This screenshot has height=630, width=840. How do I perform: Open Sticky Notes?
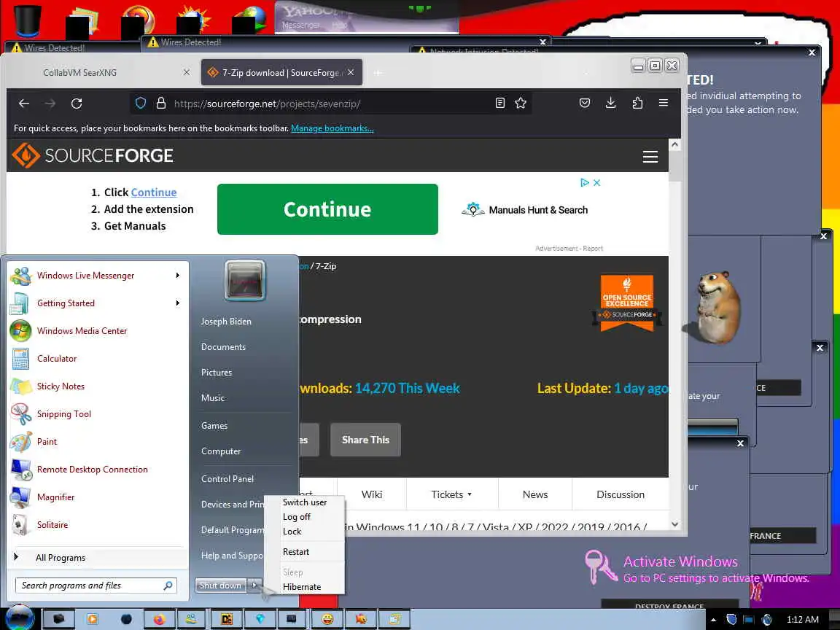click(96, 386)
